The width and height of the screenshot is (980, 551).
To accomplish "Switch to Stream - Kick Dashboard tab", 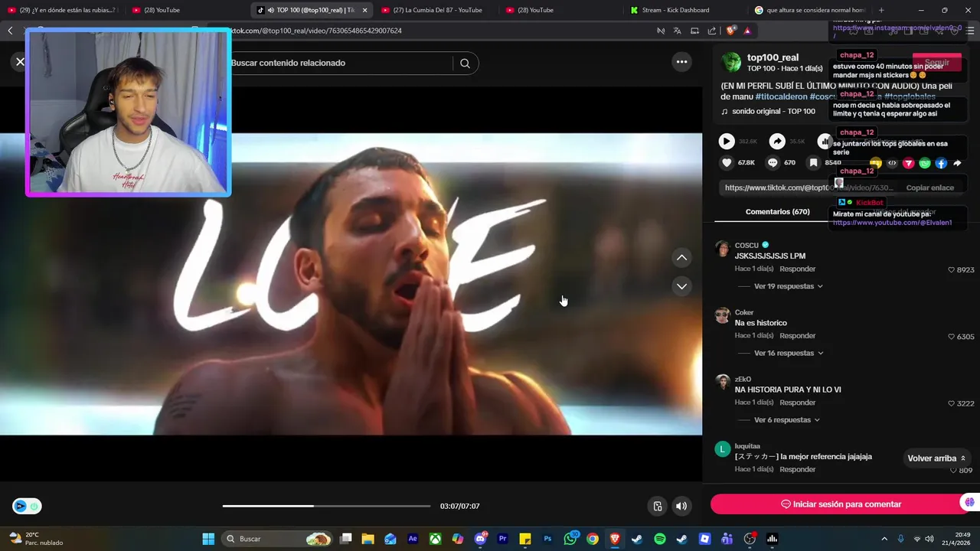I will coord(675,10).
